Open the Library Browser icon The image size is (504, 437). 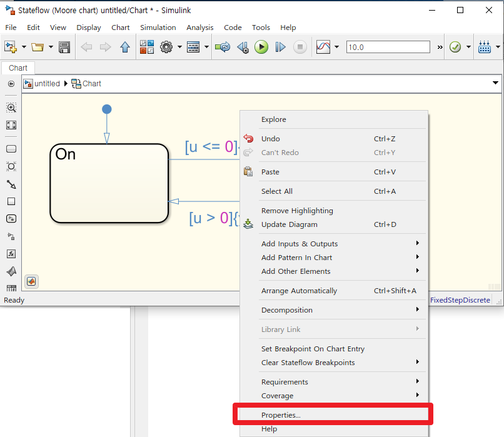(x=147, y=48)
